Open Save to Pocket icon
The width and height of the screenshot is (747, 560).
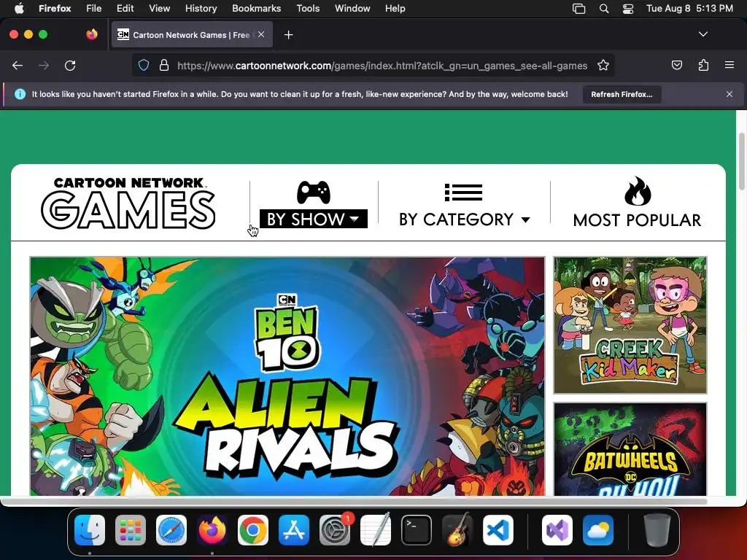point(676,65)
